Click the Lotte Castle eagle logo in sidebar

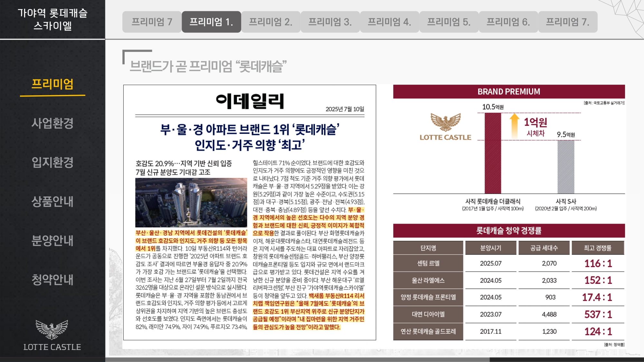point(52,330)
